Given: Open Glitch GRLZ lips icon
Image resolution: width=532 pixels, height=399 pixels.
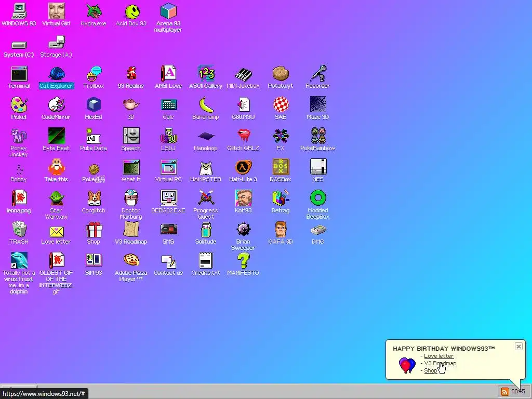Looking at the screenshot, I should click(243, 137).
